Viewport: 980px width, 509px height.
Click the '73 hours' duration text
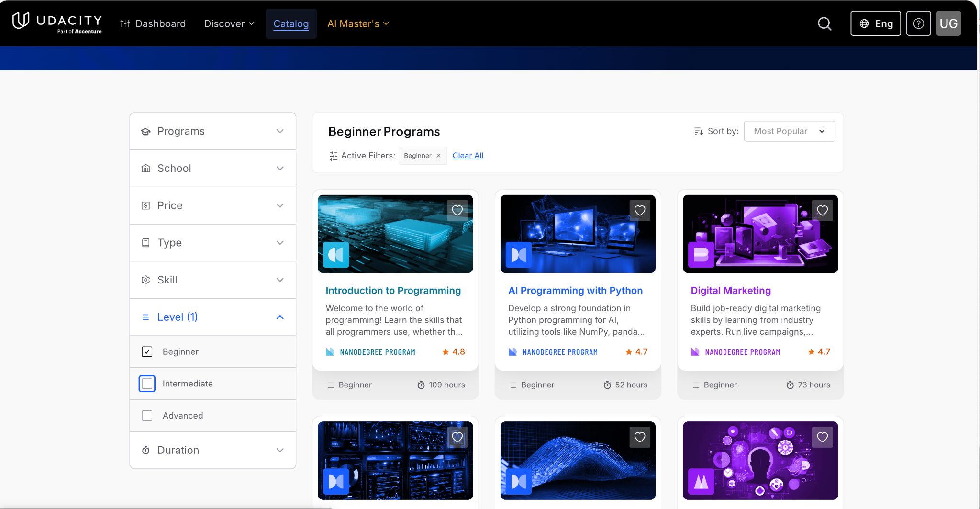814,385
